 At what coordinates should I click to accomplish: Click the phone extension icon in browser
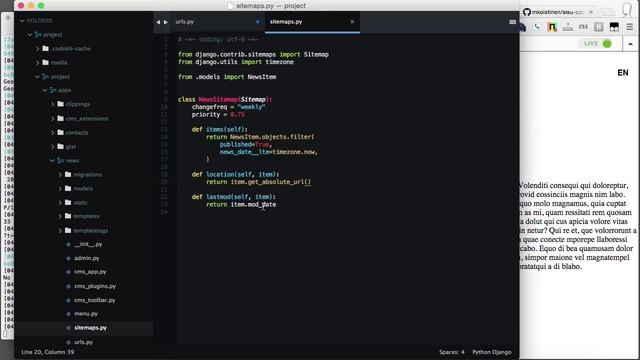537,27
